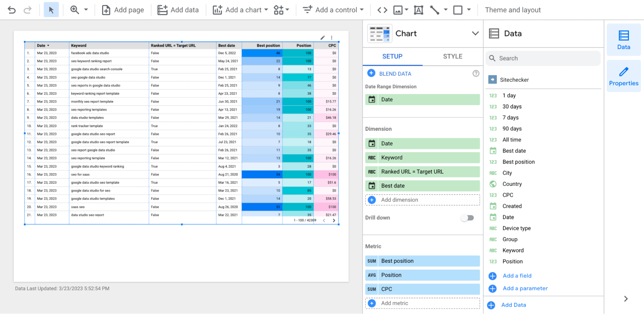Select the All time field
The height and width of the screenshot is (314, 644).
pyautogui.click(x=512, y=140)
